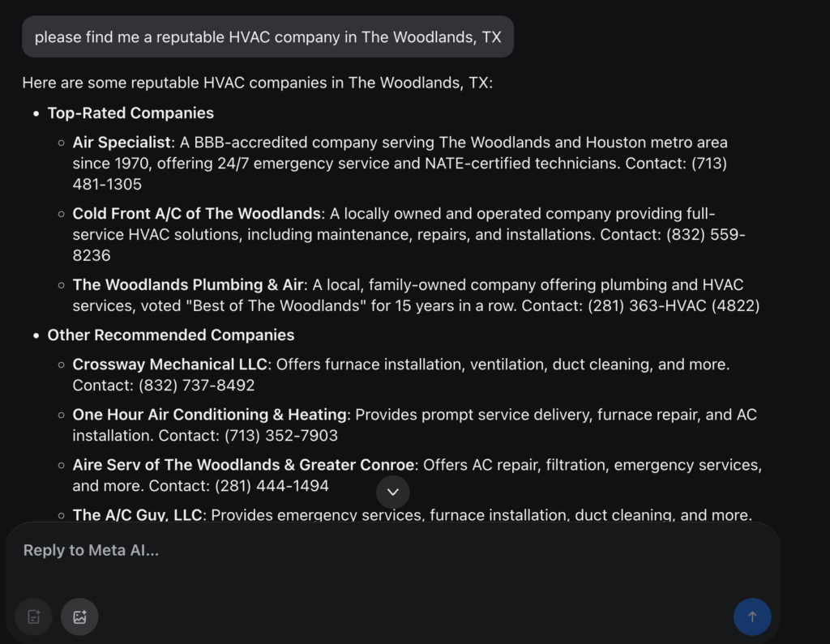Viewport: 830px width, 644px height.
Task: Select the user prompt bubble about HVAC company
Action: click(x=267, y=37)
